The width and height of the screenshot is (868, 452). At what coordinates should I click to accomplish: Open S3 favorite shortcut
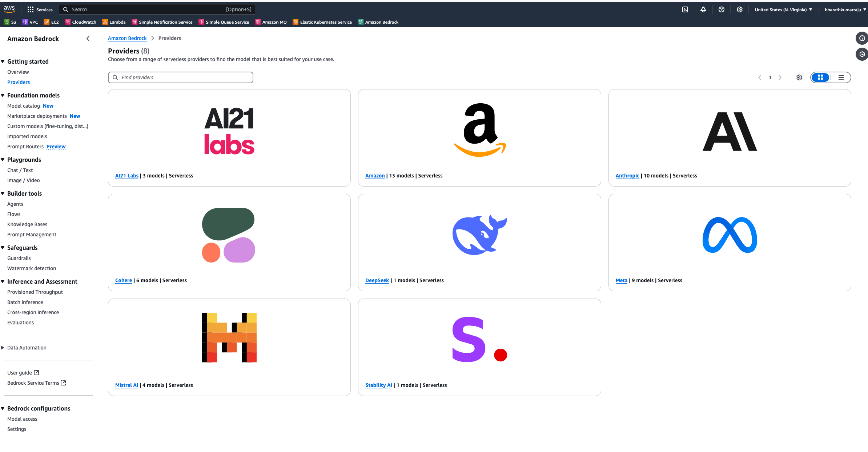click(x=10, y=22)
